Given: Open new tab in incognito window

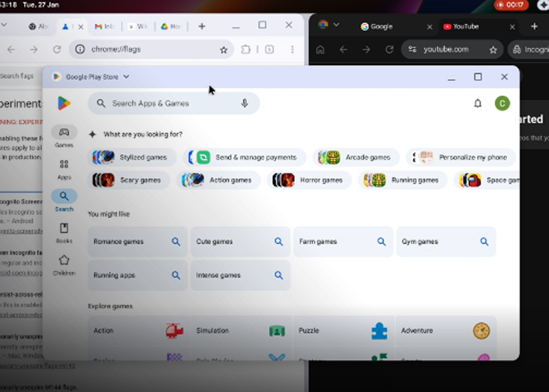Looking at the screenshot, I should (534, 26).
